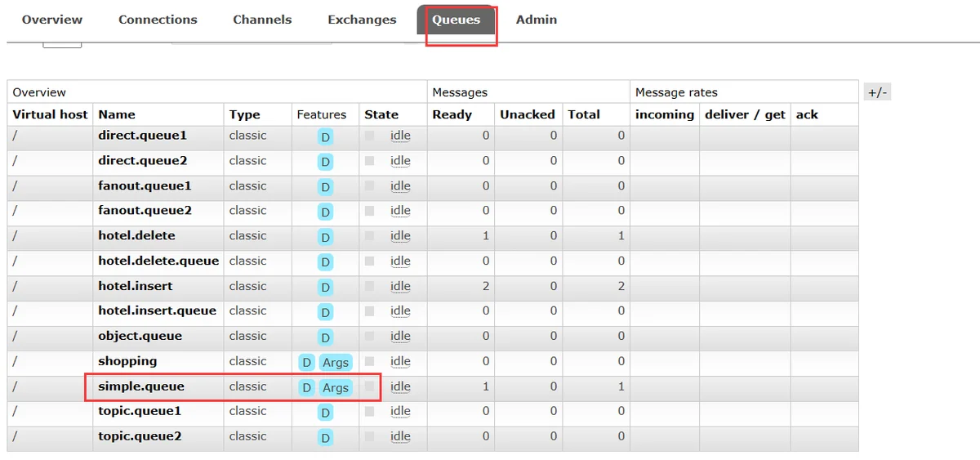Switch to the Overview tab
The height and width of the screenshot is (460, 980).
point(52,20)
